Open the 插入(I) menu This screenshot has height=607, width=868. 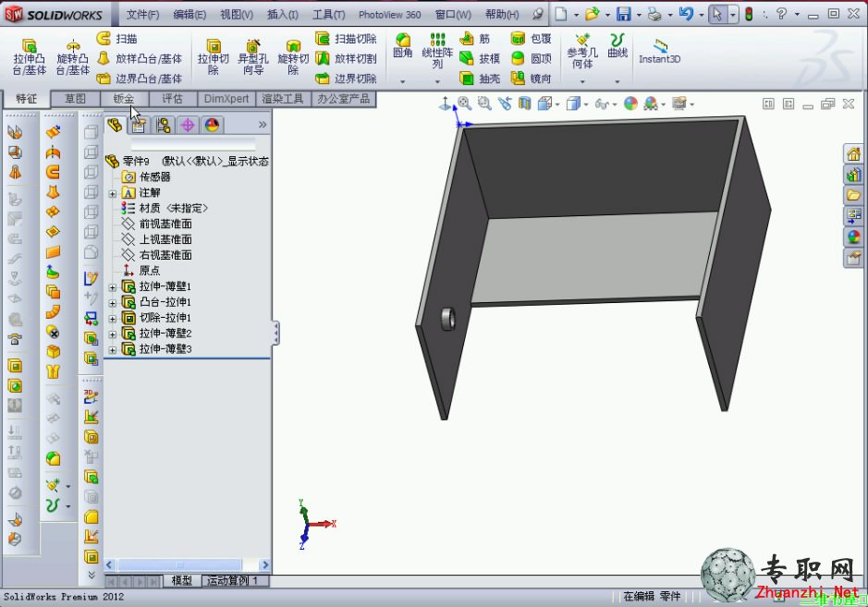283,15
